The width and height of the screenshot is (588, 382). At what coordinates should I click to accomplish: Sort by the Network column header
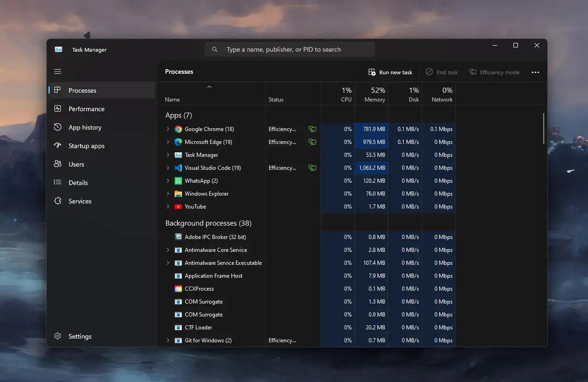click(439, 94)
